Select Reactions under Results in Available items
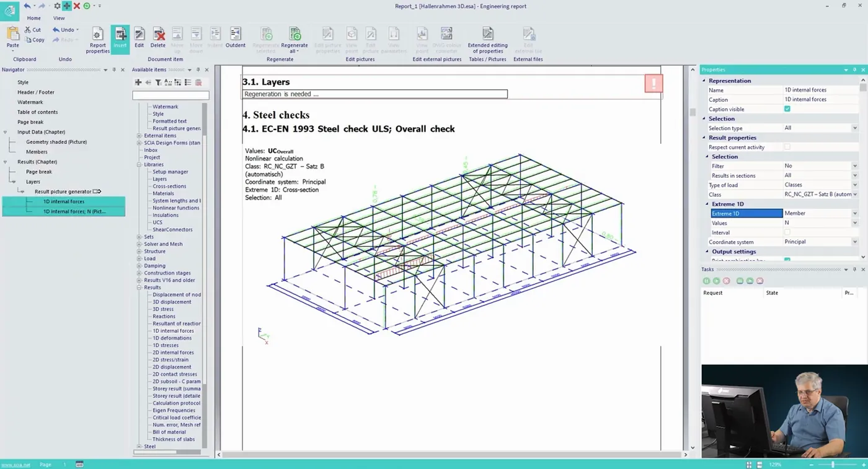This screenshot has width=868, height=469. (164, 317)
